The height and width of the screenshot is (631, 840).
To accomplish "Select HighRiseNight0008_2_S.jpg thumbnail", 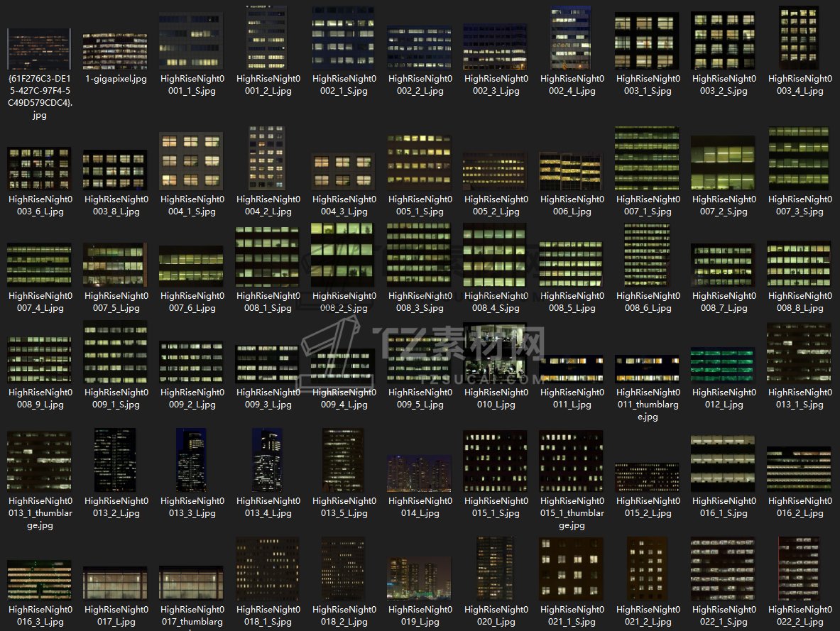I will (x=342, y=254).
